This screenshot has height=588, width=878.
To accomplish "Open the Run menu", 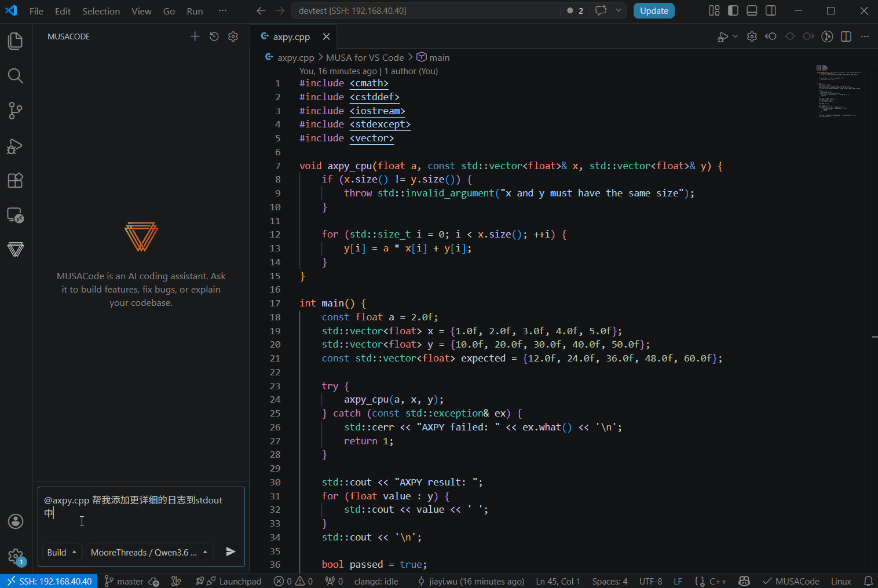I will point(195,11).
